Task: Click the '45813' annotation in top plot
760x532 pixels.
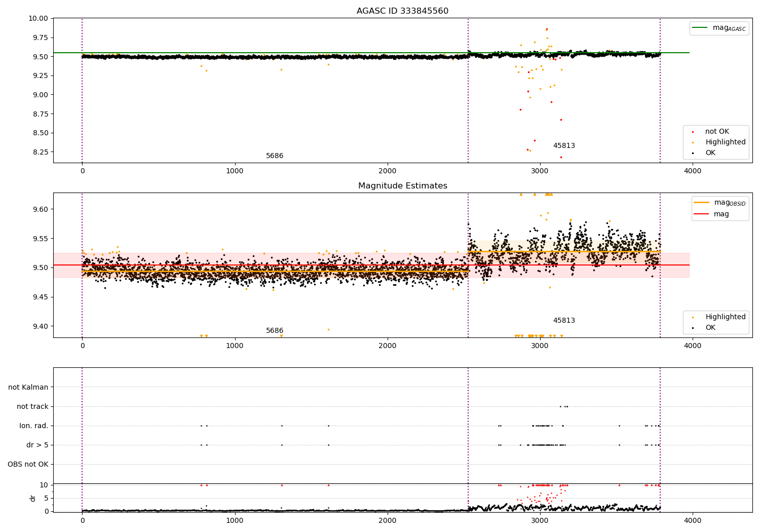Action: (x=564, y=146)
